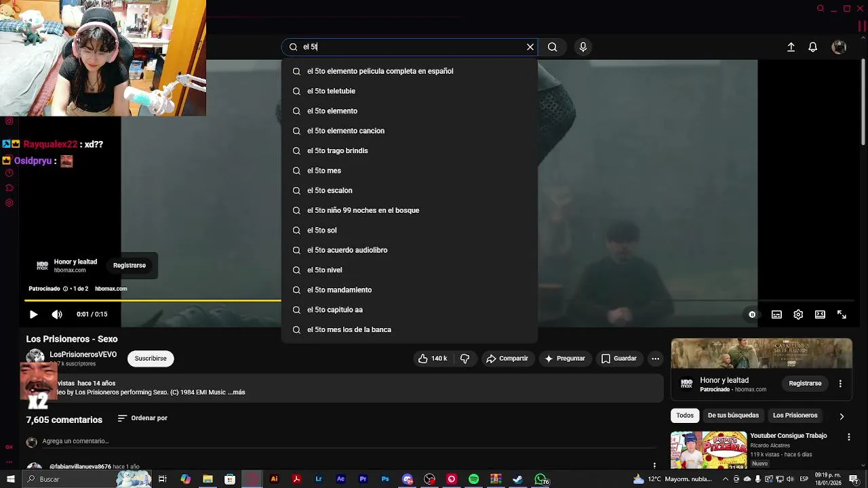The height and width of the screenshot is (488, 868).
Task: Select suggestion 'el 5to mandamiento'
Action: pyautogui.click(x=410, y=289)
